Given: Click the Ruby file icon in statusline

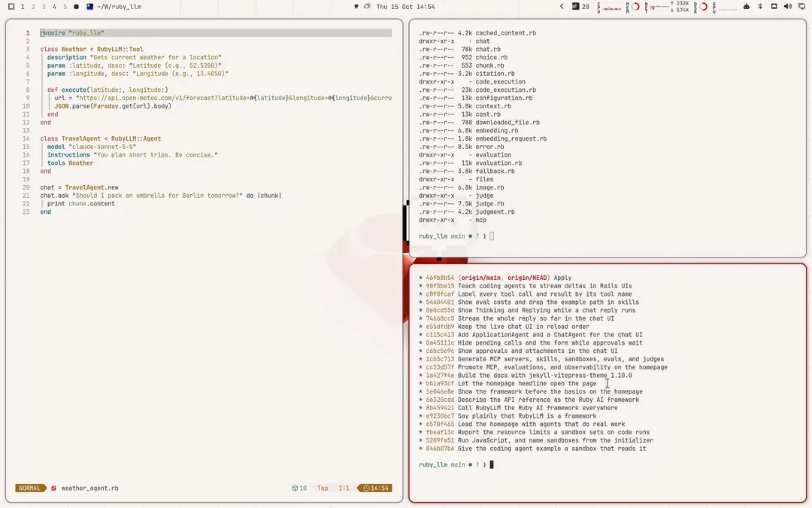Looking at the screenshot, I should [x=53, y=488].
